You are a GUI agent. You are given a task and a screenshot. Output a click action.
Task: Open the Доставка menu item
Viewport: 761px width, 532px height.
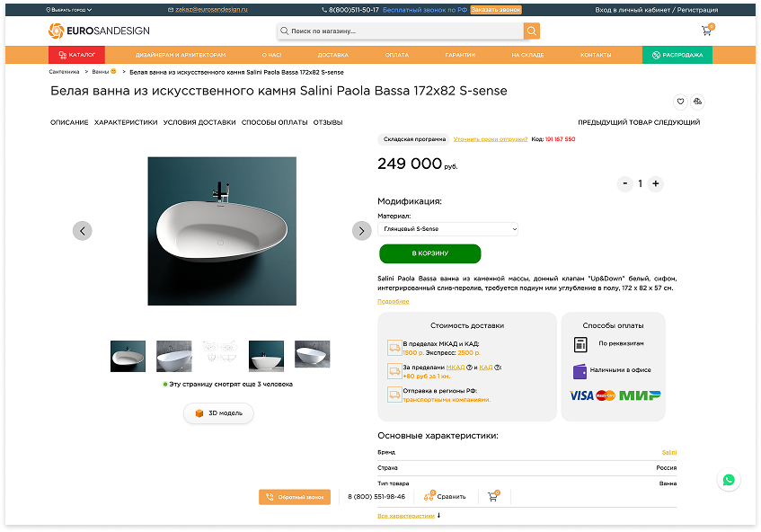pos(333,55)
